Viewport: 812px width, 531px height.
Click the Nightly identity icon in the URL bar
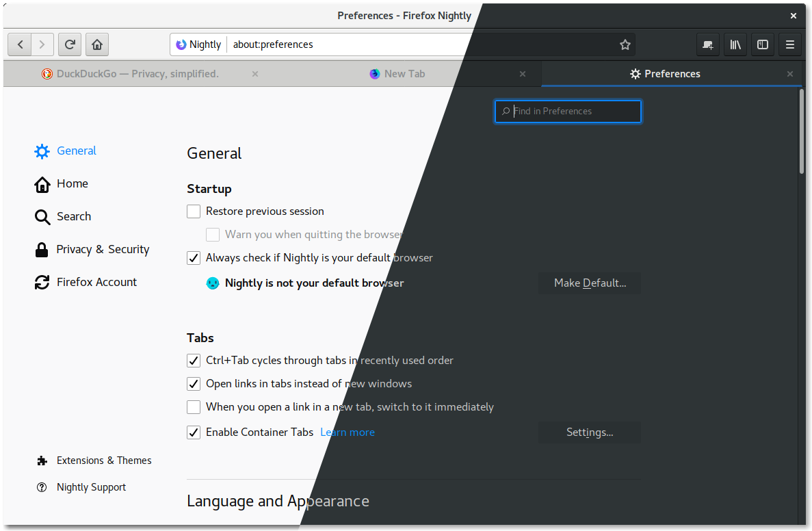pos(181,44)
